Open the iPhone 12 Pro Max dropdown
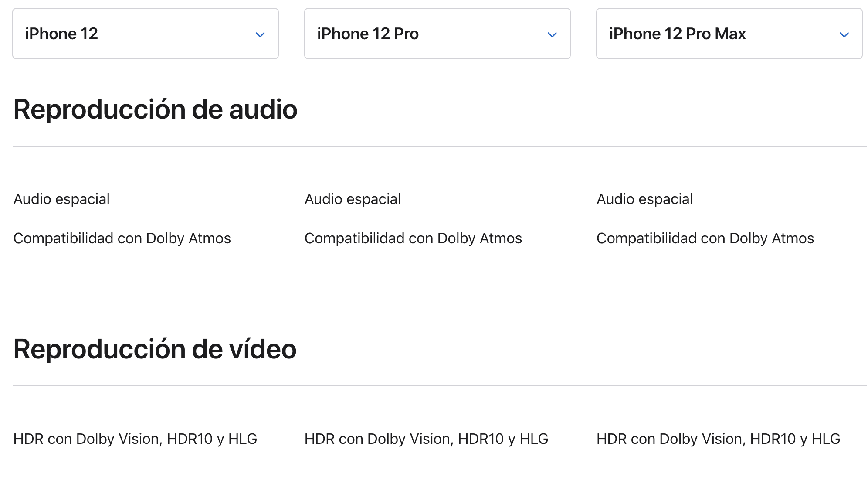The height and width of the screenshot is (477, 868). click(x=729, y=34)
